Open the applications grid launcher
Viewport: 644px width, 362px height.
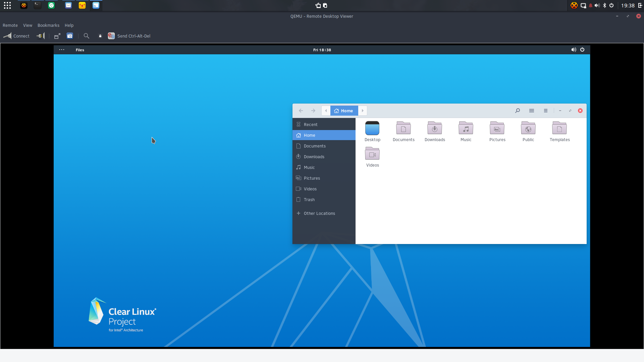tap(7, 5)
